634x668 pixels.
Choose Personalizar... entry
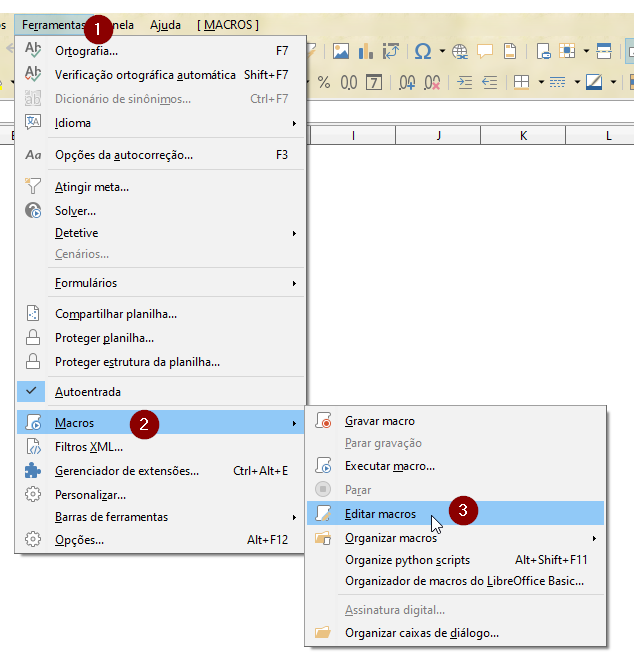161,495
